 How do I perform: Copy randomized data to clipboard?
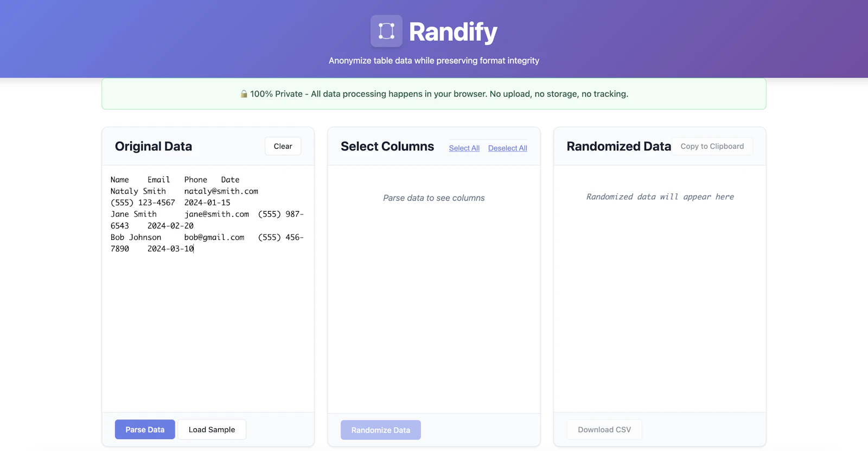(712, 146)
